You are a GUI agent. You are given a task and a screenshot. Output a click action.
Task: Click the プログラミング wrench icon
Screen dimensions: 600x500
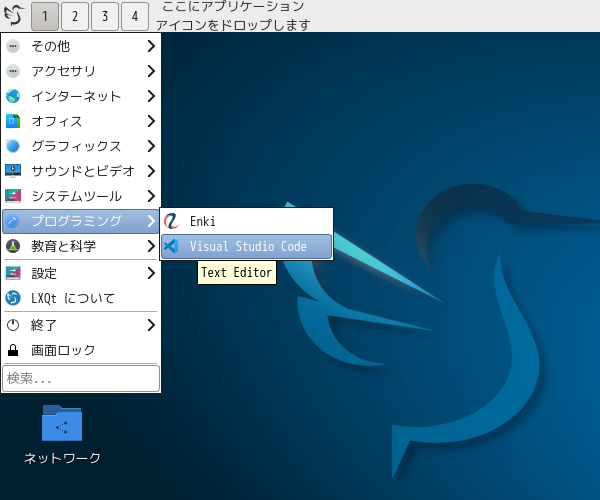(13, 221)
